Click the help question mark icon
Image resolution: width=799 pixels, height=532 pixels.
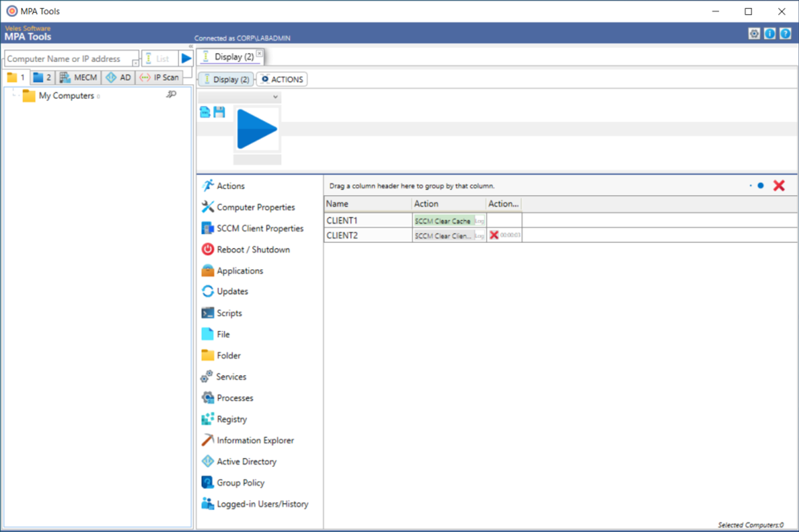pos(785,34)
